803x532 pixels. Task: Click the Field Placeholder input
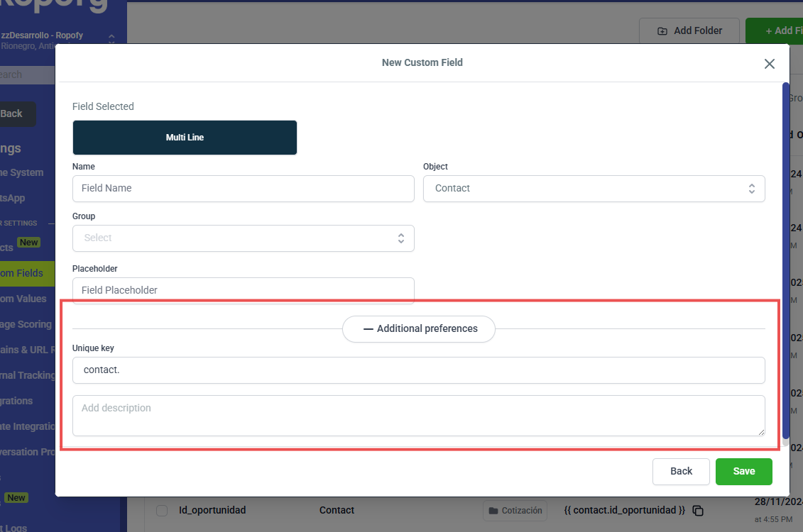click(x=243, y=290)
